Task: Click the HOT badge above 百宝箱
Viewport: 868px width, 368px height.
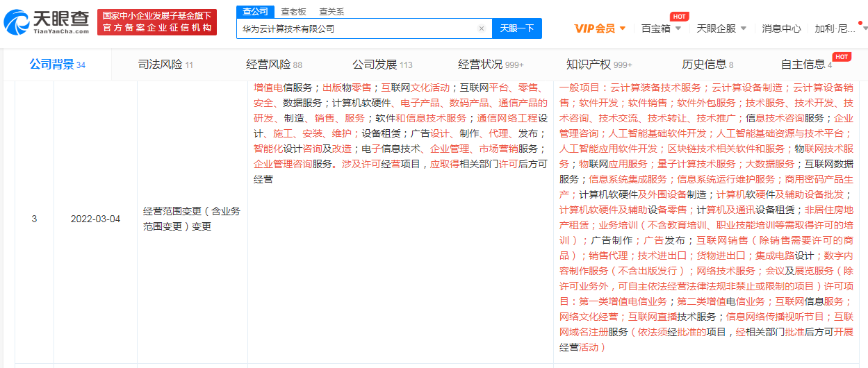Action: coord(679,16)
